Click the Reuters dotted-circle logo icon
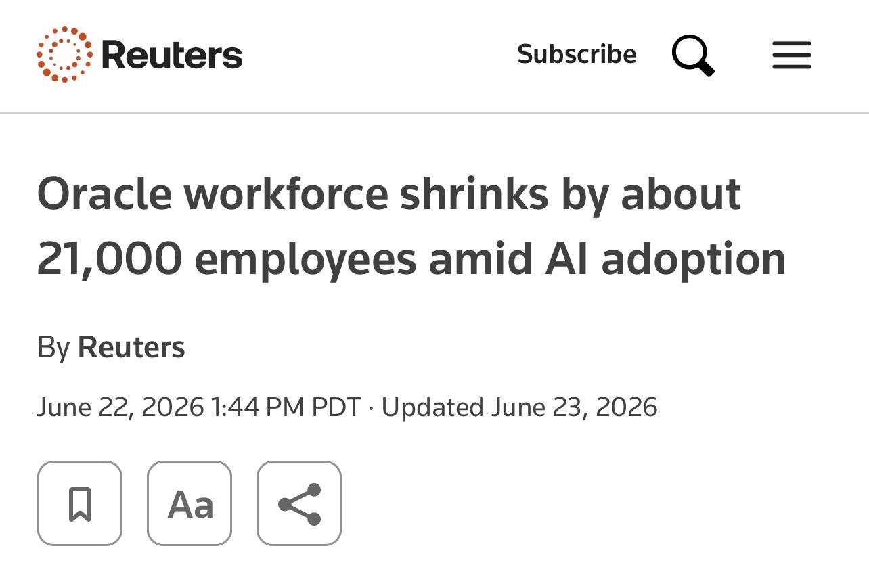Screen dimensions: 869x588 point(64,55)
